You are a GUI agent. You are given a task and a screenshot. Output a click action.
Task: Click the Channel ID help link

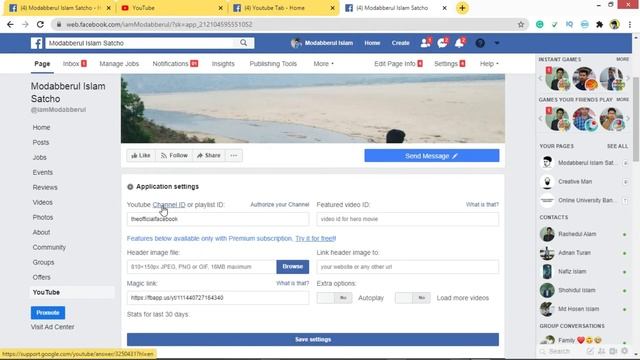click(169, 204)
